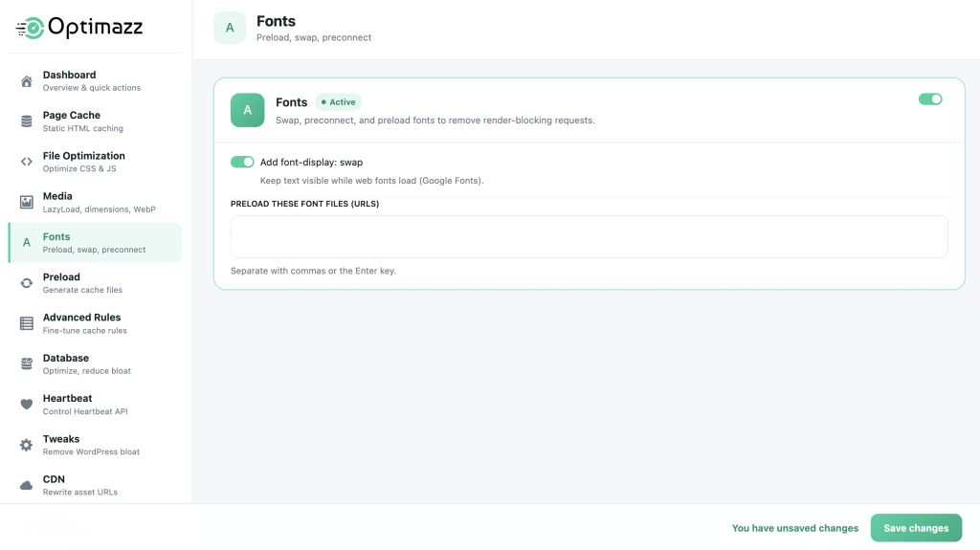The width and height of the screenshot is (980, 550).
Task: Click the green Fonts card icon
Action: (x=248, y=110)
